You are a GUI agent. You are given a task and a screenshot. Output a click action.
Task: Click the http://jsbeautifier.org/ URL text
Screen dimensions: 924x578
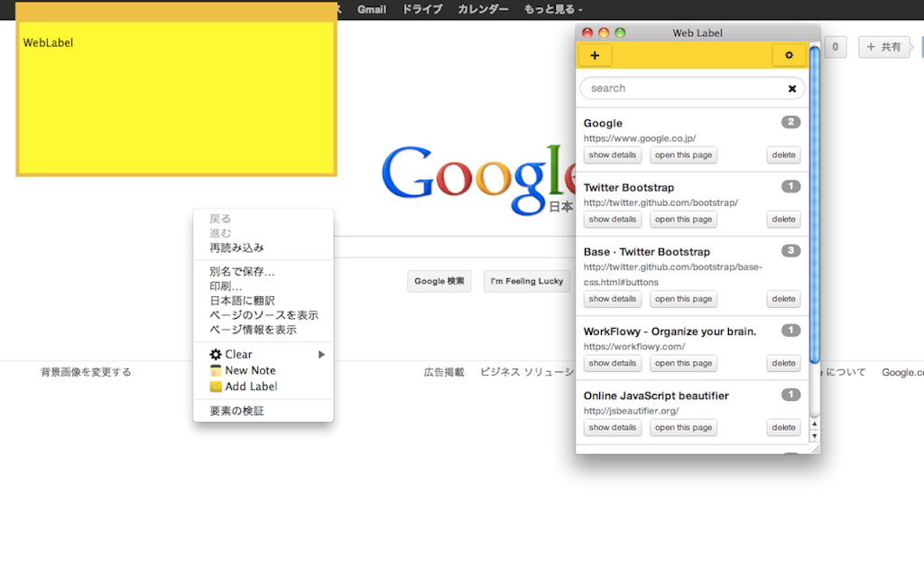click(x=631, y=411)
